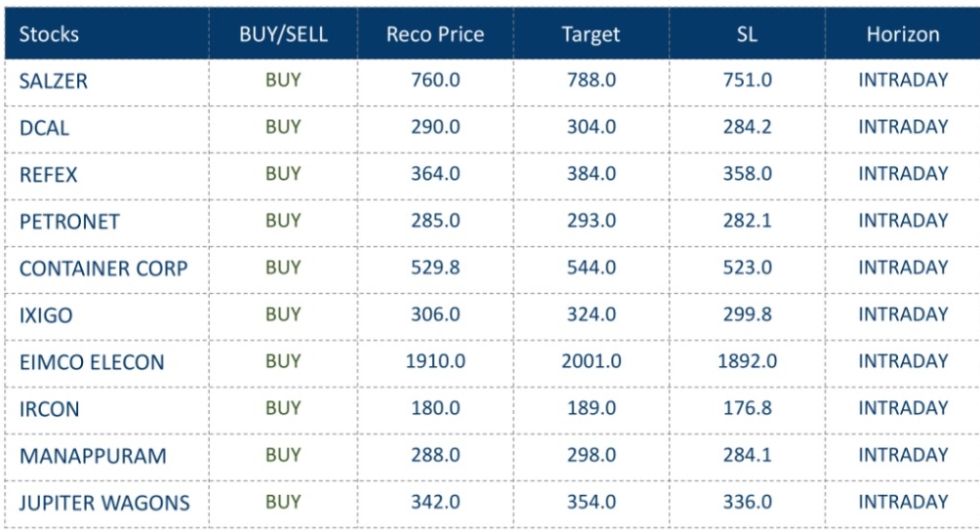Click the SL column header
Viewport: 980px width, 532px height.
[x=747, y=34]
